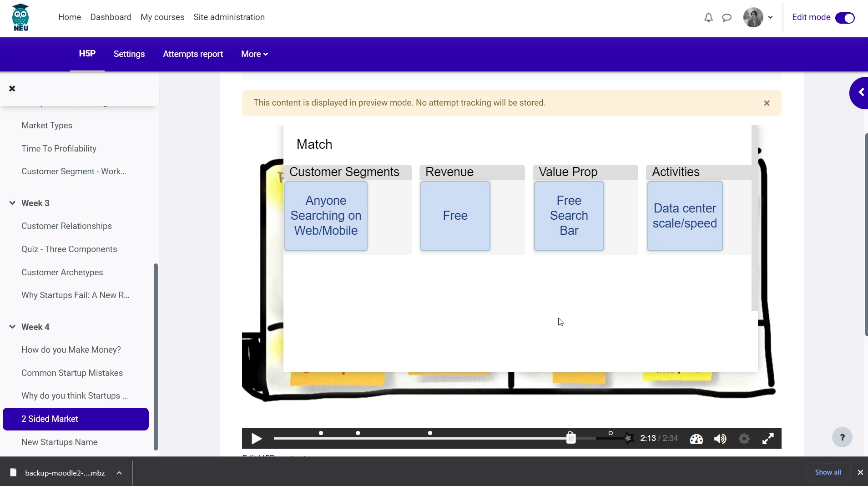Toggle Edit mode switch off
The height and width of the screenshot is (486, 868).
pyautogui.click(x=845, y=18)
